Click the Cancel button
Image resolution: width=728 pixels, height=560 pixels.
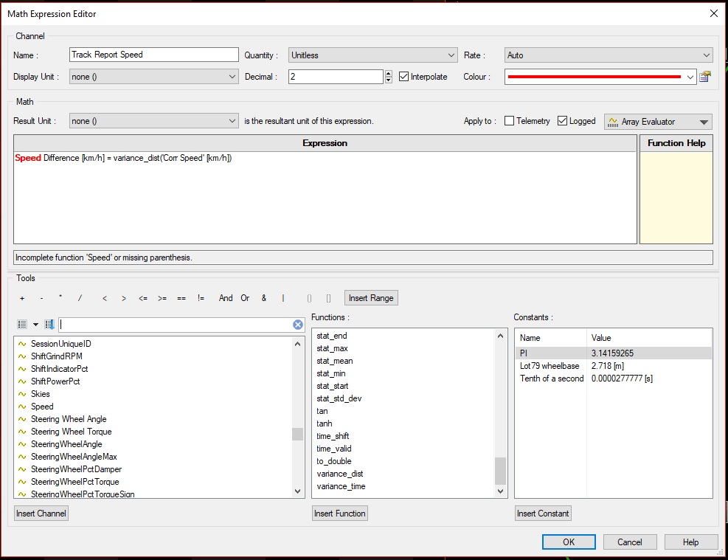tap(630, 542)
